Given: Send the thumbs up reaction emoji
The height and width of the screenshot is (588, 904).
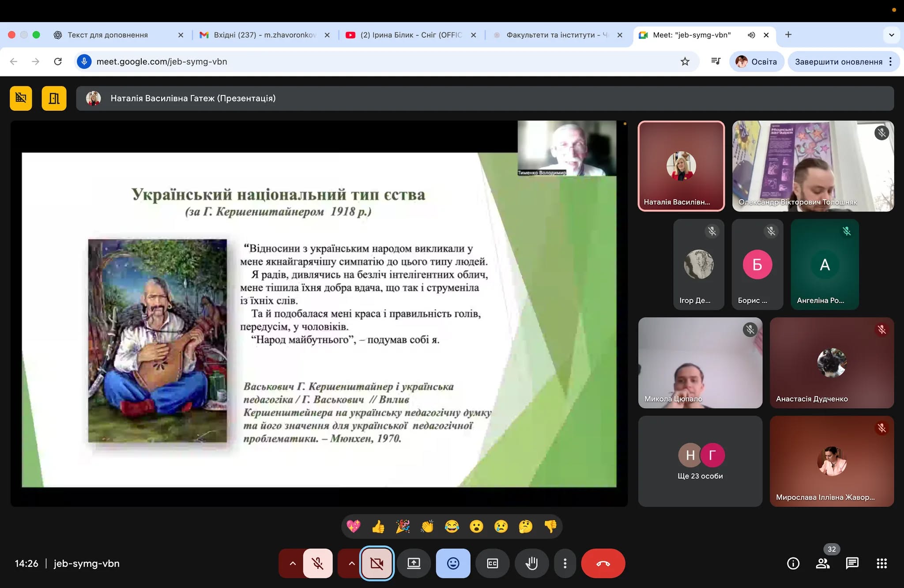Looking at the screenshot, I should (378, 526).
